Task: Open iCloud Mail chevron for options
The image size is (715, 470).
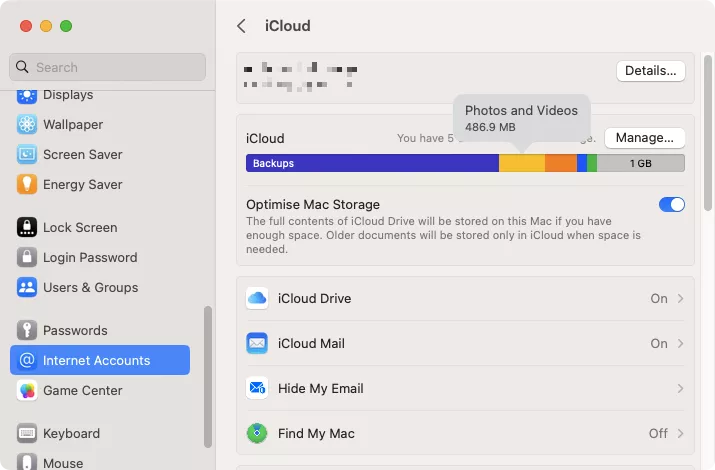Action: tap(680, 343)
